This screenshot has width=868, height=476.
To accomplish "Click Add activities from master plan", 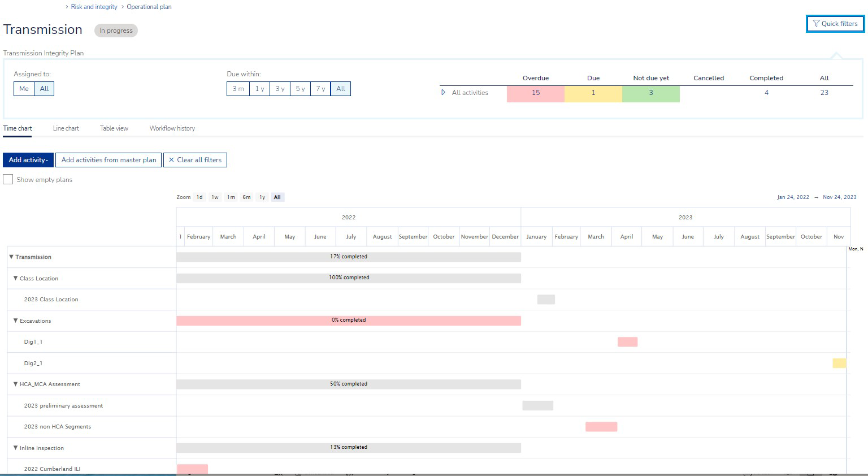I will click(x=108, y=160).
